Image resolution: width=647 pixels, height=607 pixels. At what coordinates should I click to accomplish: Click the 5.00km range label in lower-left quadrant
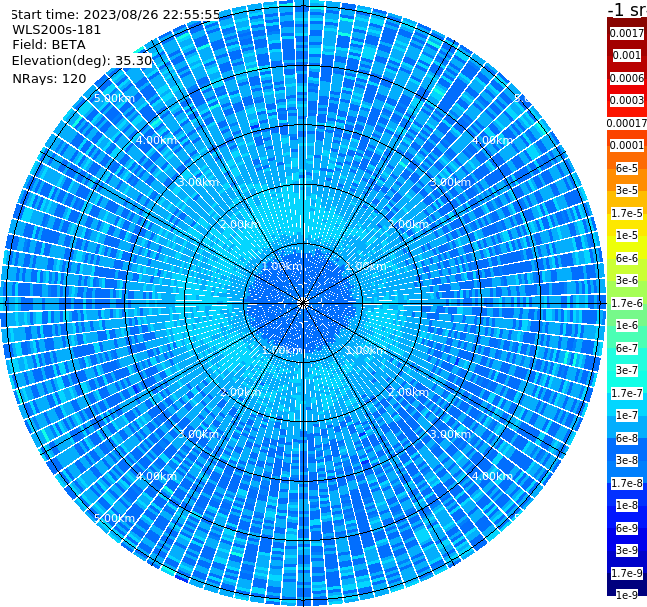tap(114, 518)
